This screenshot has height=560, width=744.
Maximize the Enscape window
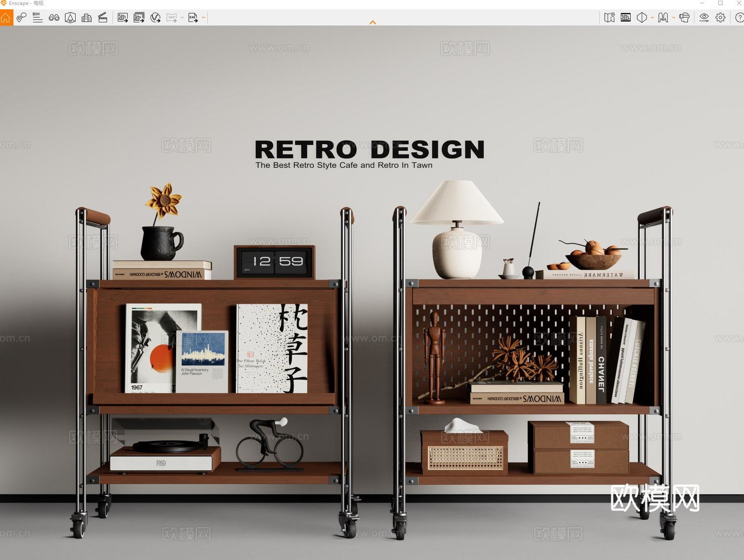coord(720,3)
